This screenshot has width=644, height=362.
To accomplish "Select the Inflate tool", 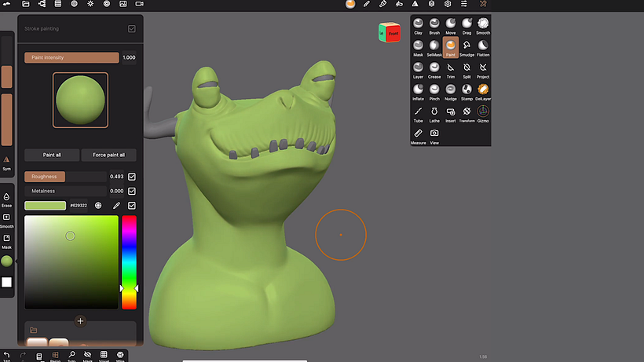I will tap(418, 93).
